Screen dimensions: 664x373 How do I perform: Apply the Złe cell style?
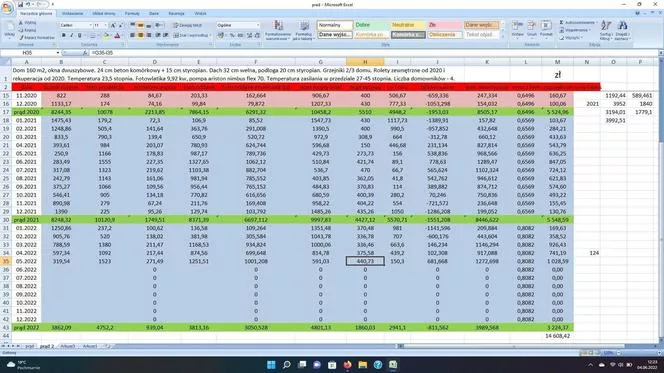444,25
